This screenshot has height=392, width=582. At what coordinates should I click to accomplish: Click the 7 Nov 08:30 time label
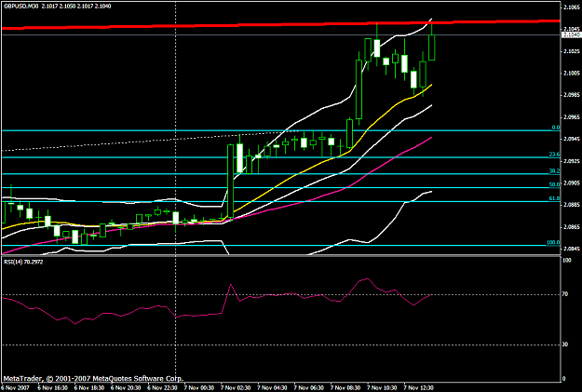(345, 388)
